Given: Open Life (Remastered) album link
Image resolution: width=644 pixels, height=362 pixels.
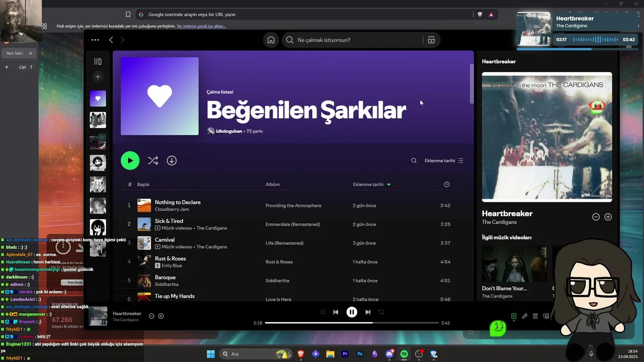Looking at the screenshot, I should point(284,243).
